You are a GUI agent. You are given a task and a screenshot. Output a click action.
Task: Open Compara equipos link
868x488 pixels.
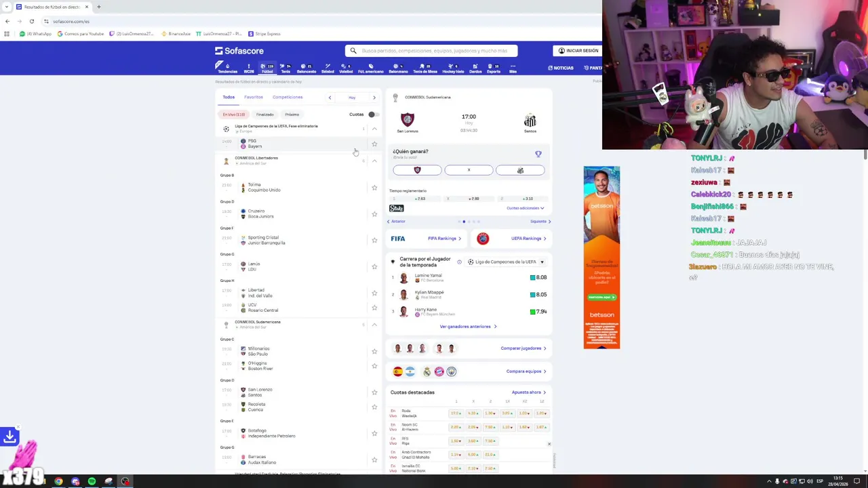coord(526,371)
